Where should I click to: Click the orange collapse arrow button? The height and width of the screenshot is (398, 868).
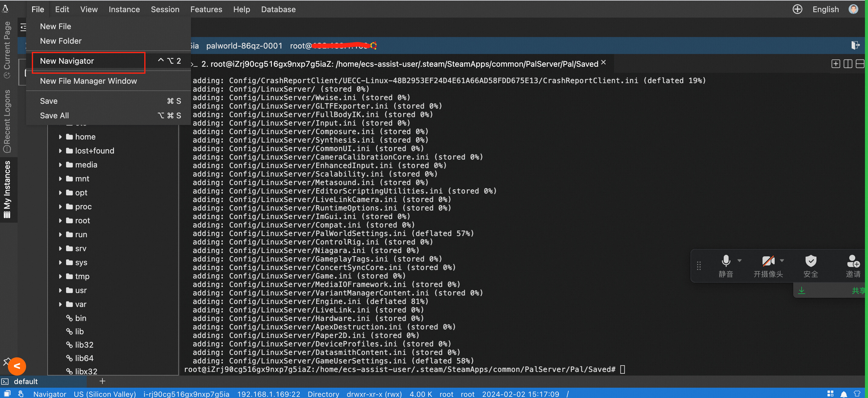point(17,366)
